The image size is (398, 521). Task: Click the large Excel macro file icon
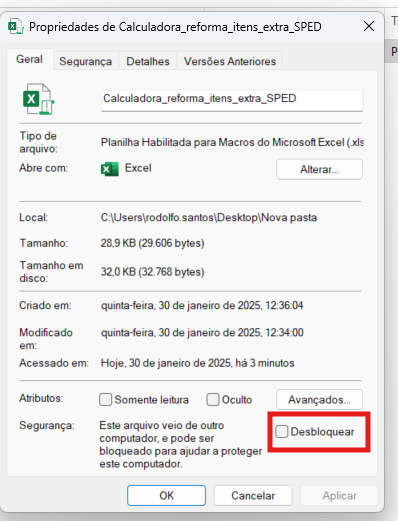point(38,99)
